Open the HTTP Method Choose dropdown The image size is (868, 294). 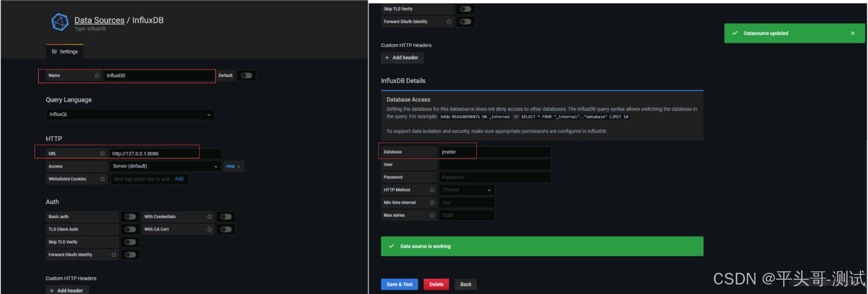point(467,190)
